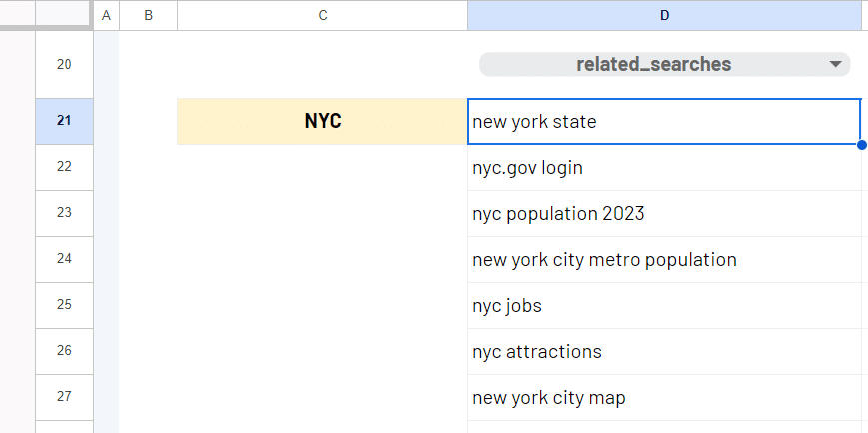Click the 'nyc jobs' cell
868x433 pixels.
(x=663, y=306)
